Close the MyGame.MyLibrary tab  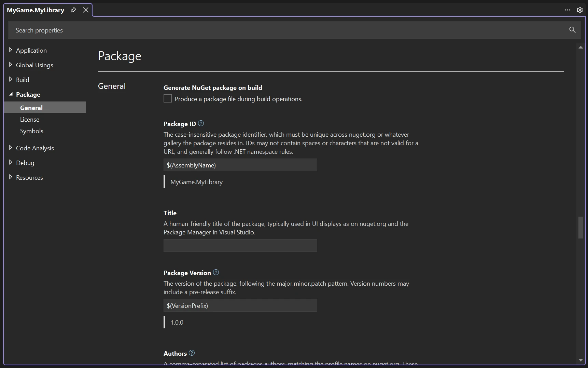[86, 10]
